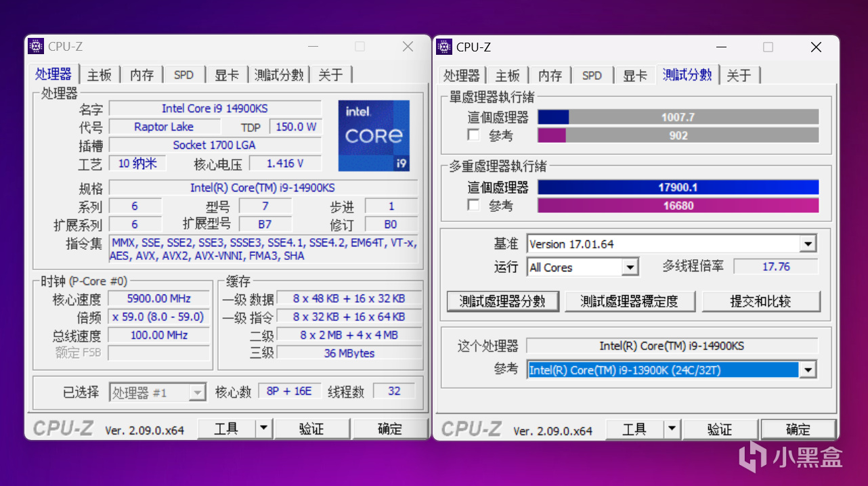Click the 指令集 MMX, SSE instruction list
Viewport: 868px width, 486px height.
[263, 249]
